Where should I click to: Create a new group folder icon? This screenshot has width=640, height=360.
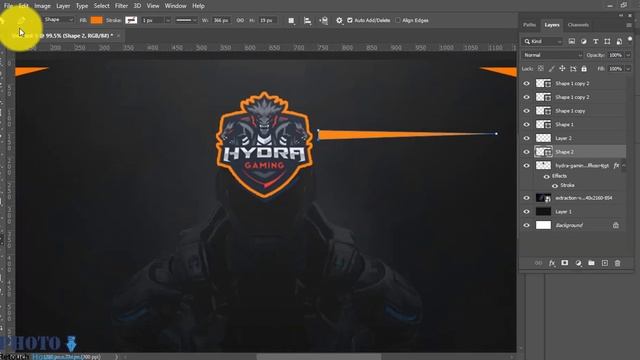point(591,263)
